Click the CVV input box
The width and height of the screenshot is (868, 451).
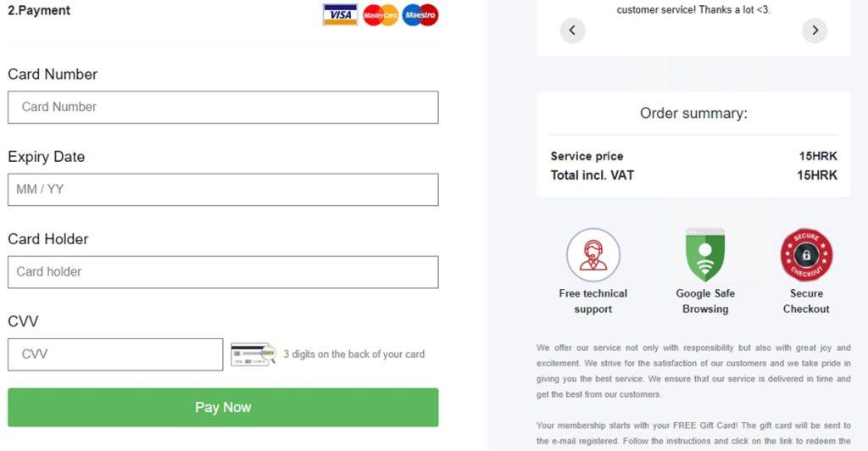coord(115,354)
